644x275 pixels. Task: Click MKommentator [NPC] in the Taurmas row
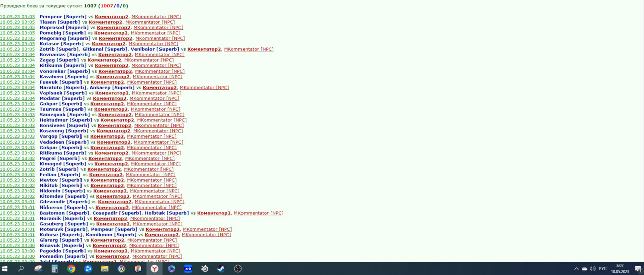(x=155, y=109)
